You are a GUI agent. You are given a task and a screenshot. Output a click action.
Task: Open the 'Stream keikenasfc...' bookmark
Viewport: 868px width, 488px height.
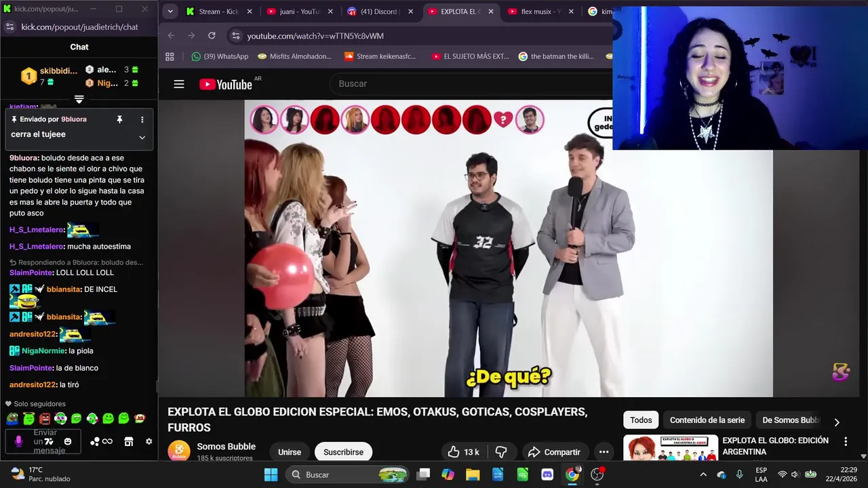[380, 56]
